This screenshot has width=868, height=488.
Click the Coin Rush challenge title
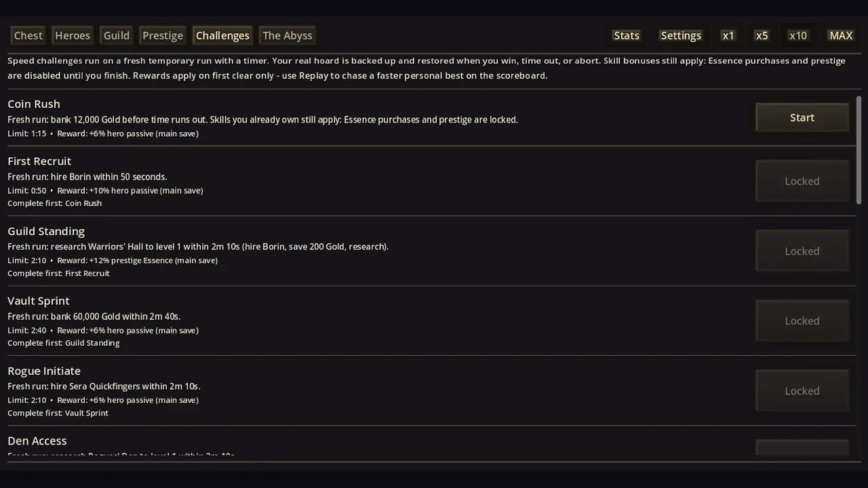click(x=34, y=104)
